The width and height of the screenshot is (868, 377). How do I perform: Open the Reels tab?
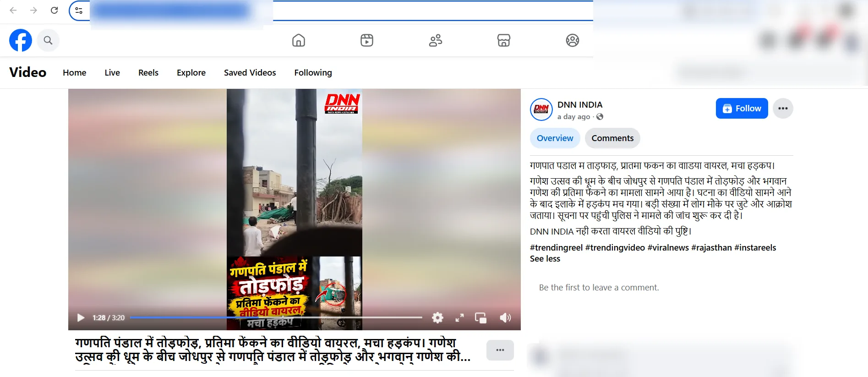148,72
